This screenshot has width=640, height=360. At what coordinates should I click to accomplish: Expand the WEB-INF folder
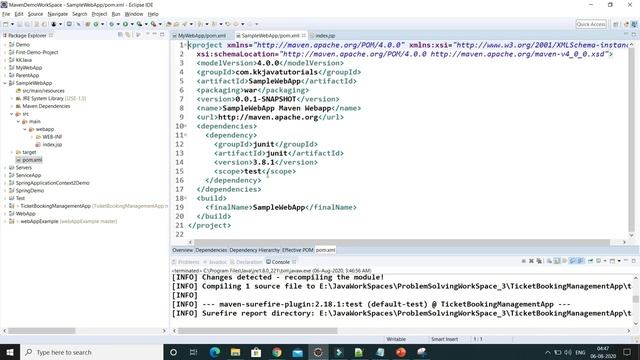pyautogui.click(x=32, y=137)
